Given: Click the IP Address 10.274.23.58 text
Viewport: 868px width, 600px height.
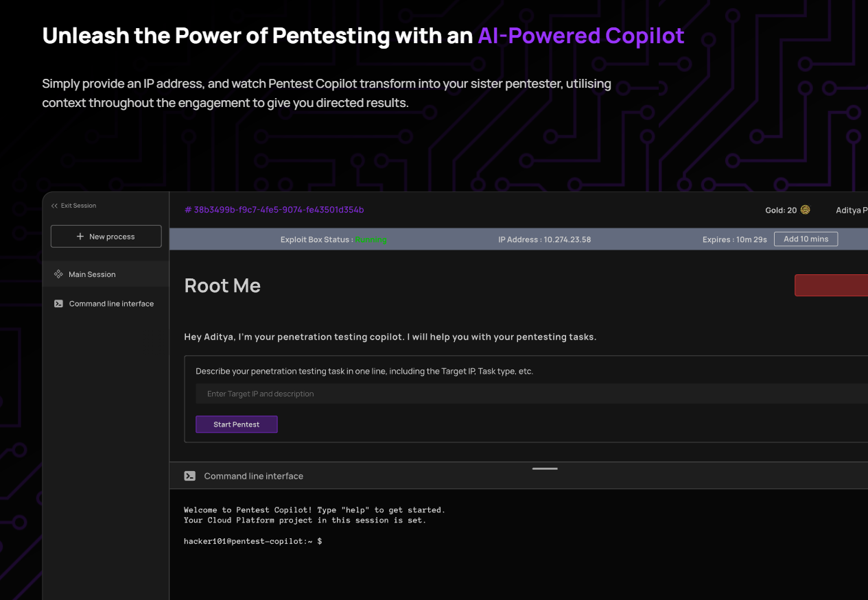Looking at the screenshot, I should point(544,239).
